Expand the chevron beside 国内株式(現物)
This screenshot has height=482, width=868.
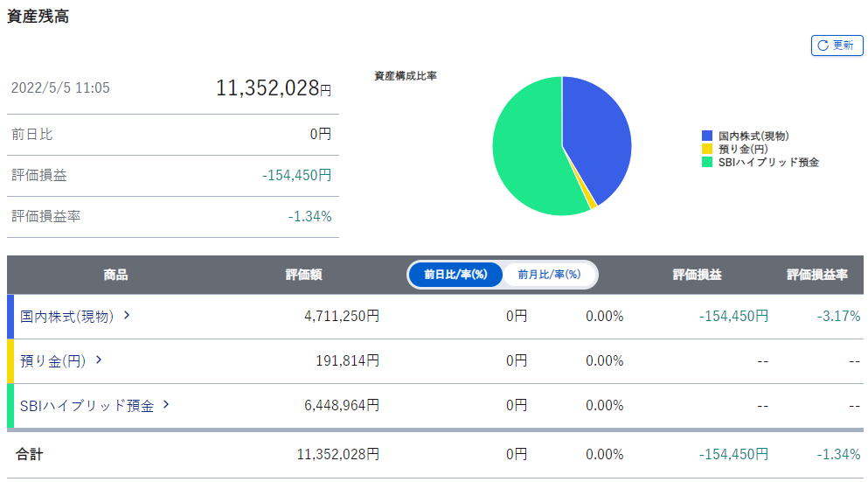[x=127, y=316]
